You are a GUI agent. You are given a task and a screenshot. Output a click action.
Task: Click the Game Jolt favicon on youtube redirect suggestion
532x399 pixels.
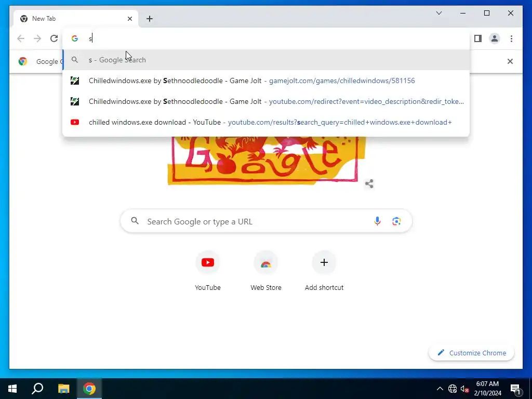point(75,101)
